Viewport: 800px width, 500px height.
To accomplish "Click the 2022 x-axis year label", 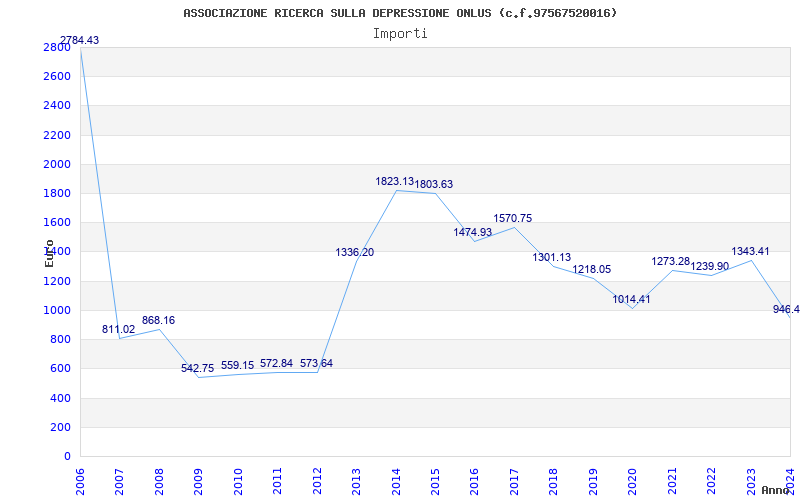I will 712,481.
